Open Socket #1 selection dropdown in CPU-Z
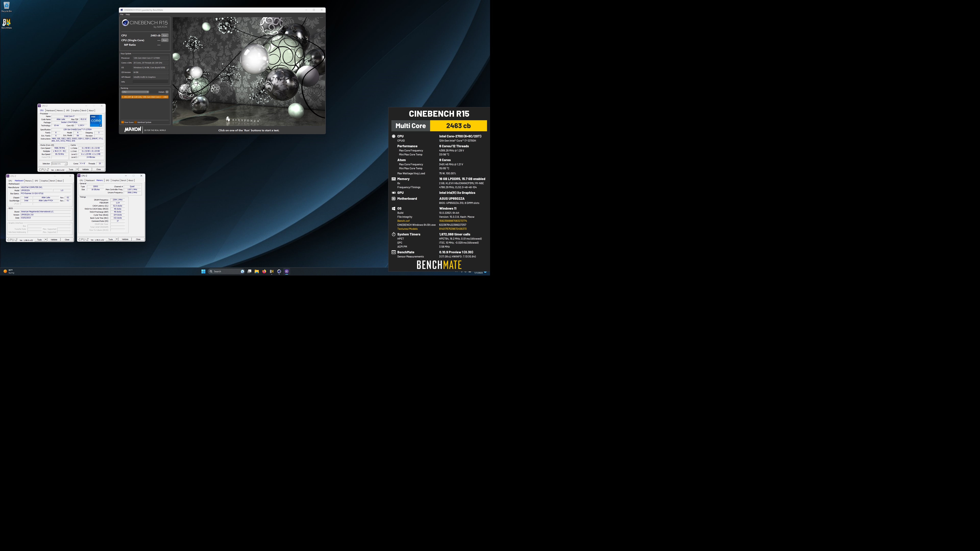 (59, 163)
